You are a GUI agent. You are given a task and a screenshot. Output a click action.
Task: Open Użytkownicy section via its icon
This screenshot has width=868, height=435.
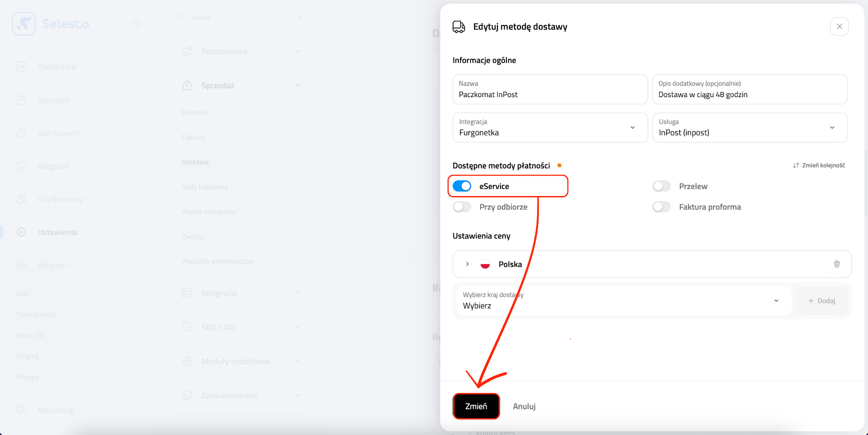pos(21,199)
